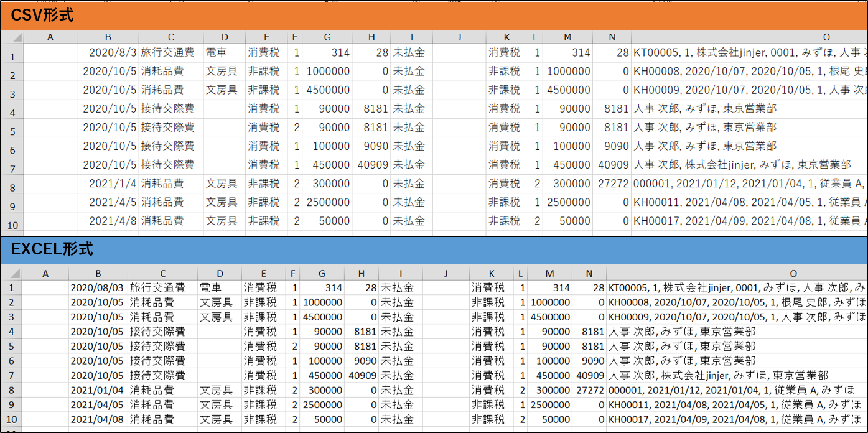Click column O header in the EXCEL table
The height and width of the screenshot is (433, 868).
(793, 273)
